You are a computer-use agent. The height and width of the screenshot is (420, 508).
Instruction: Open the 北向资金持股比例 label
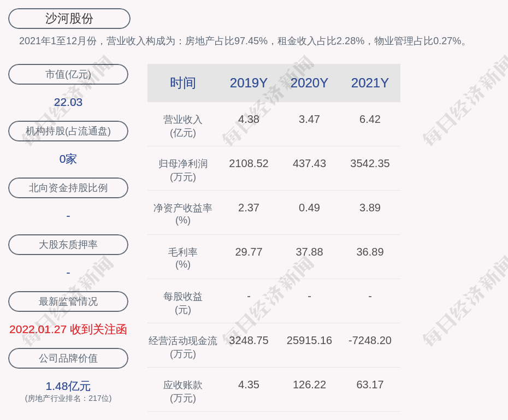click(68, 188)
